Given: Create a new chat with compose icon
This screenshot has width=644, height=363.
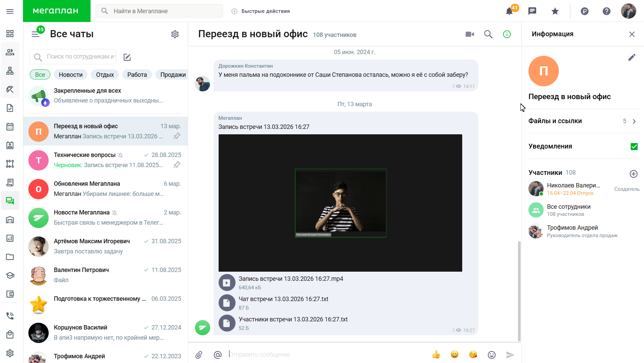Looking at the screenshot, I should pyautogui.click(x=127, y=57).
